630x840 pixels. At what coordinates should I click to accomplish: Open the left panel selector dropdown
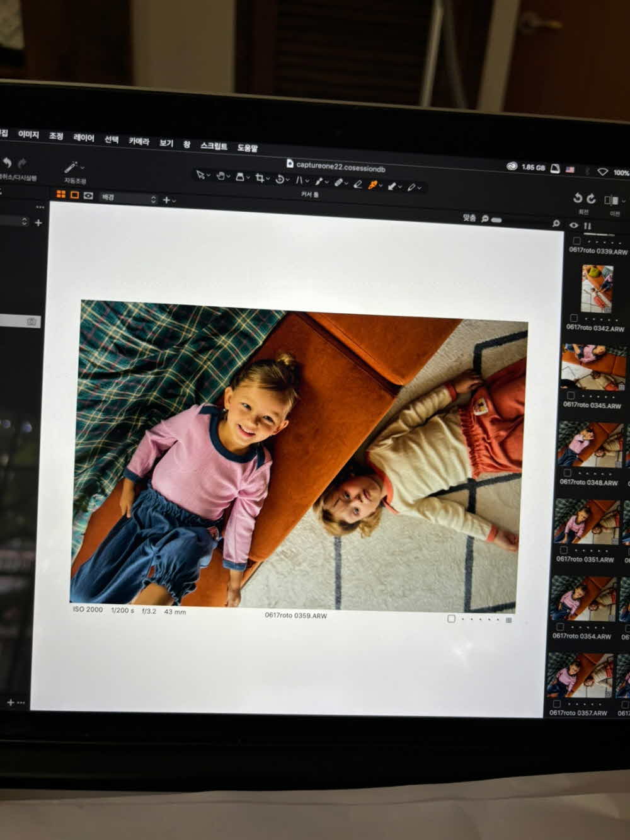pyautogui.click(x=14, y=221)
